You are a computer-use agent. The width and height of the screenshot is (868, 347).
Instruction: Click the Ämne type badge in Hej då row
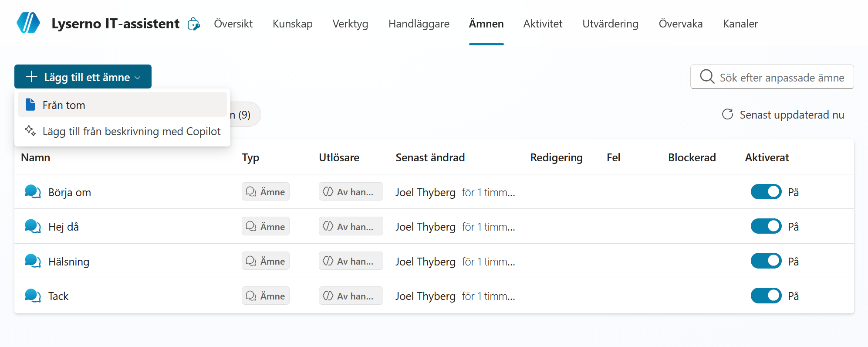[266, 226]
